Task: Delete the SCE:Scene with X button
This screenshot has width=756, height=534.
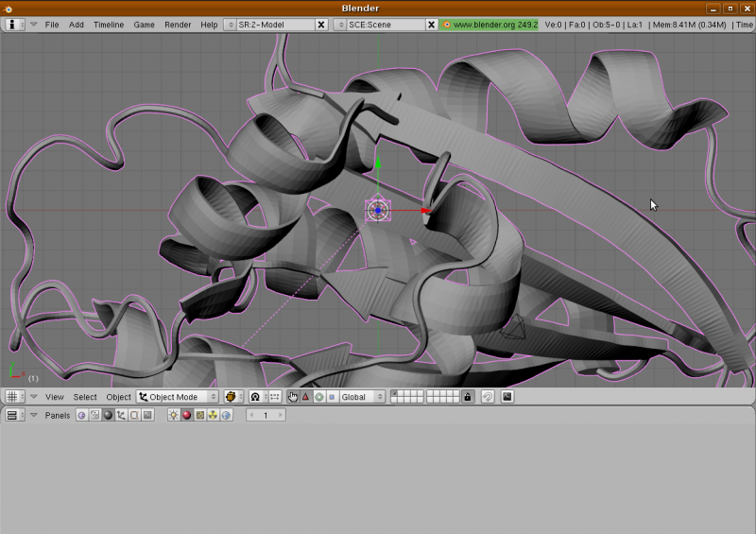Action: tap(432, 25)
